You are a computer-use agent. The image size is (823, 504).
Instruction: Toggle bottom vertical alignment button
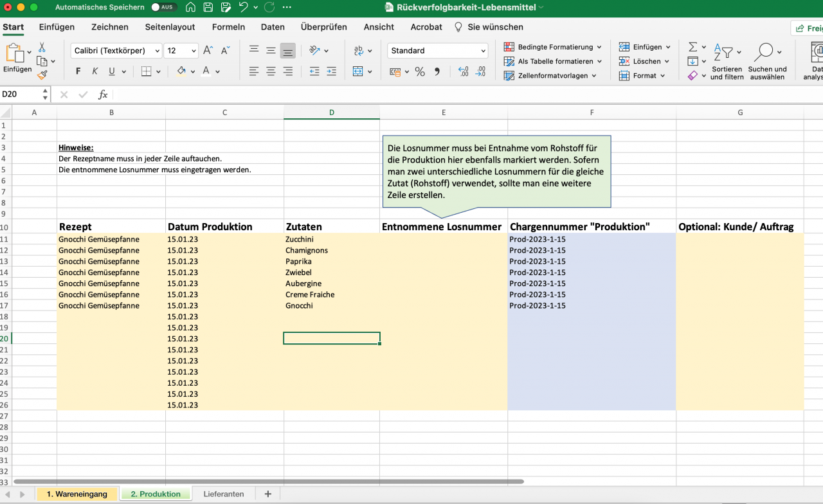[287, 50]
